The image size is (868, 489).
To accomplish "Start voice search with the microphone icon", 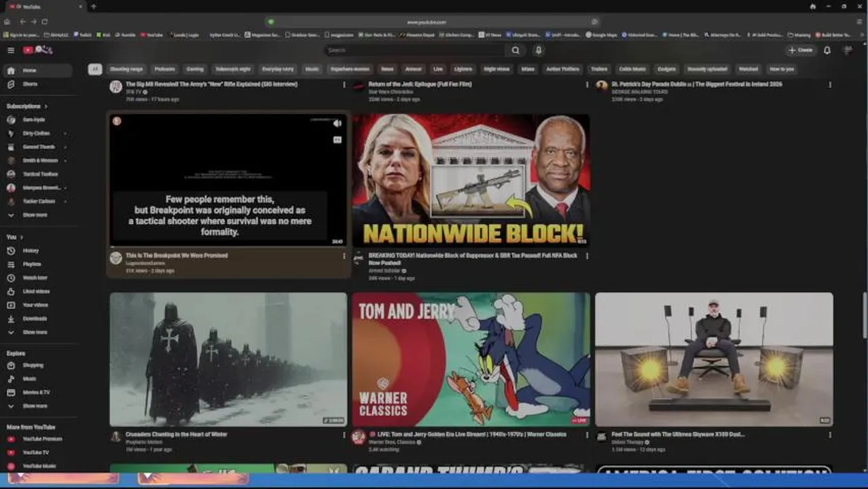I will tap(539, 50).
